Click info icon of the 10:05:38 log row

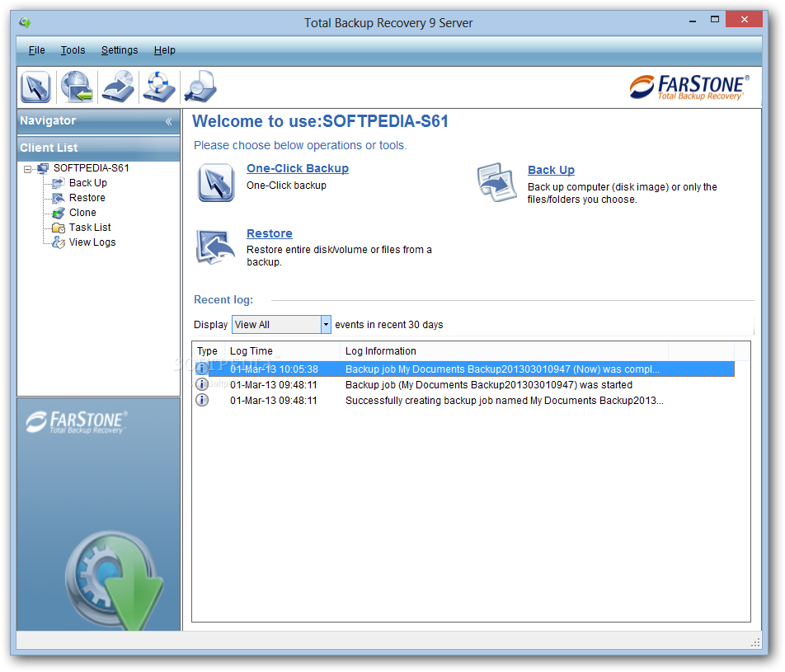coord(202,369)
